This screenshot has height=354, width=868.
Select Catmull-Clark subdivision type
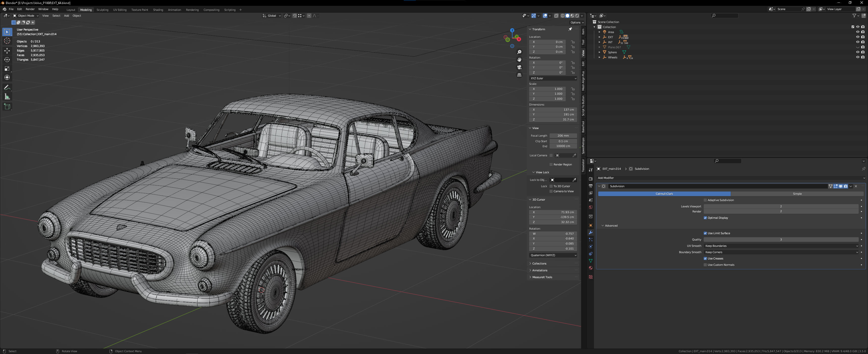(664, 194)
